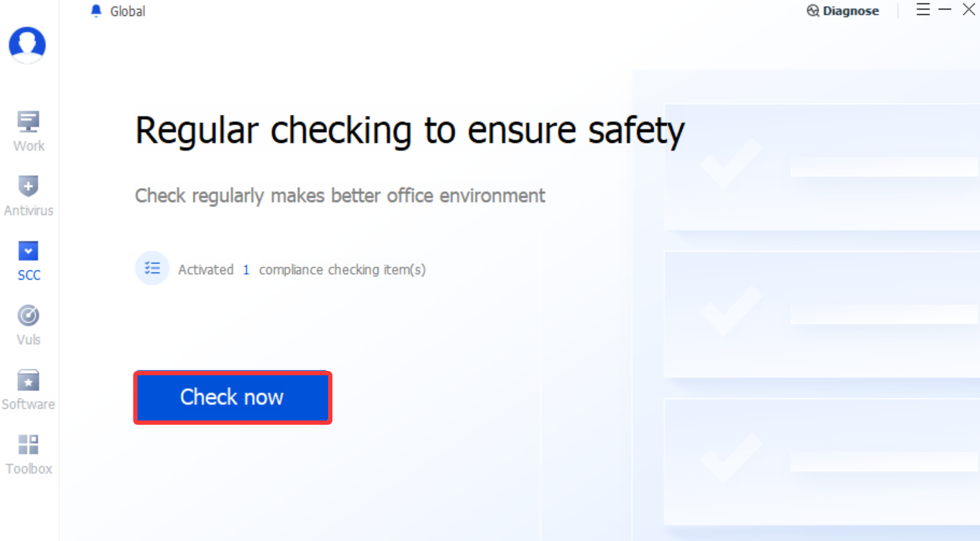Image resolution: width=980 pixels, height=541 pixels.
Task: Select the Antivirus shield icon
Action: [x=28, y=186]
